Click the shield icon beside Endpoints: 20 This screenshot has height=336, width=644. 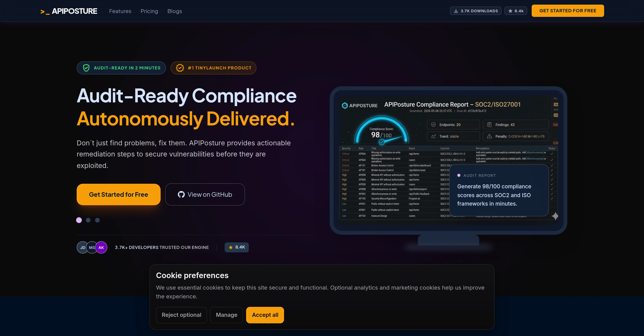pos(434,125)
